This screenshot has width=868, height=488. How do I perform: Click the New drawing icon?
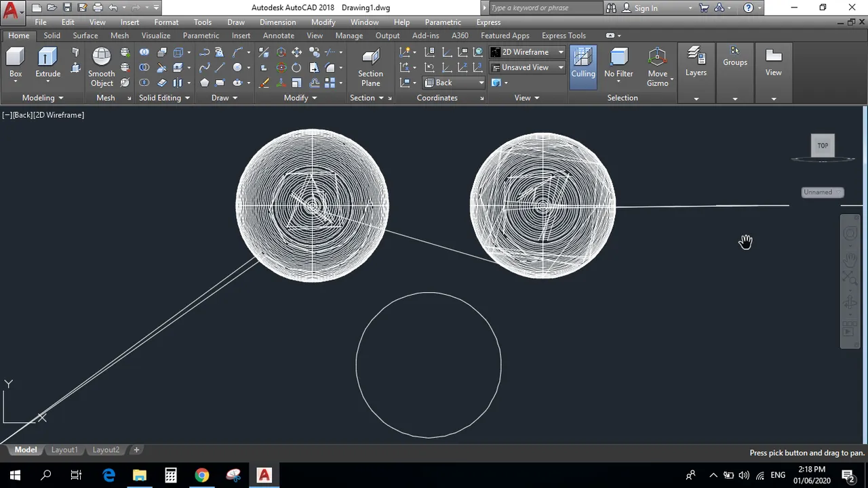37,7
